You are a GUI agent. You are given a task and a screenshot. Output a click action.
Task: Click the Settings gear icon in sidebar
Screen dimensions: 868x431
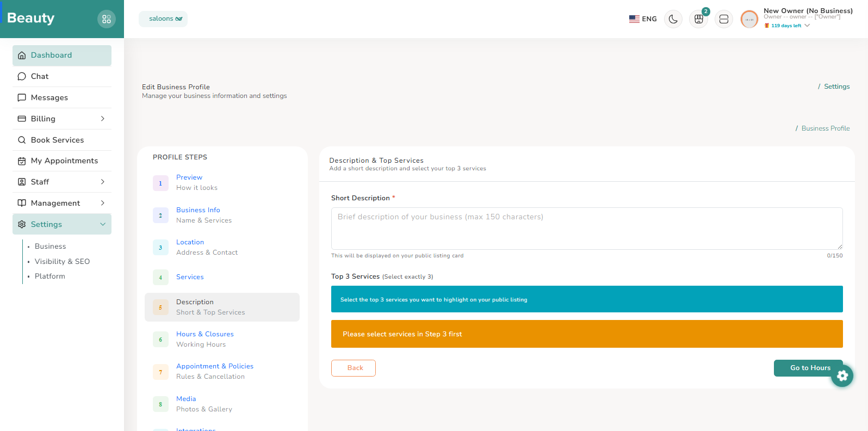point(22,224)
